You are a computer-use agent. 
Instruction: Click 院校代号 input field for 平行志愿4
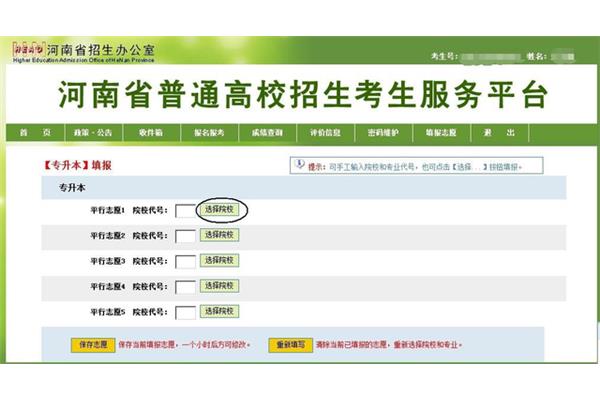185,287
